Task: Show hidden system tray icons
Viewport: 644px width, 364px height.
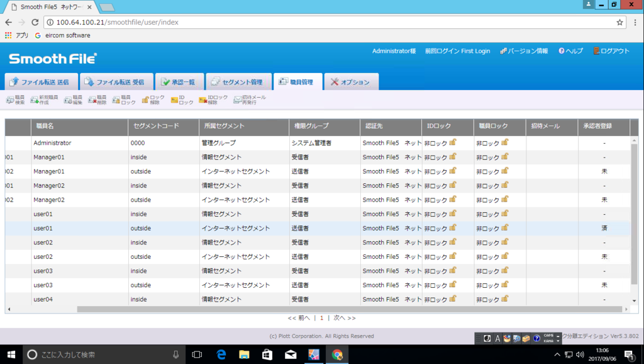Action: pos(557,355)
